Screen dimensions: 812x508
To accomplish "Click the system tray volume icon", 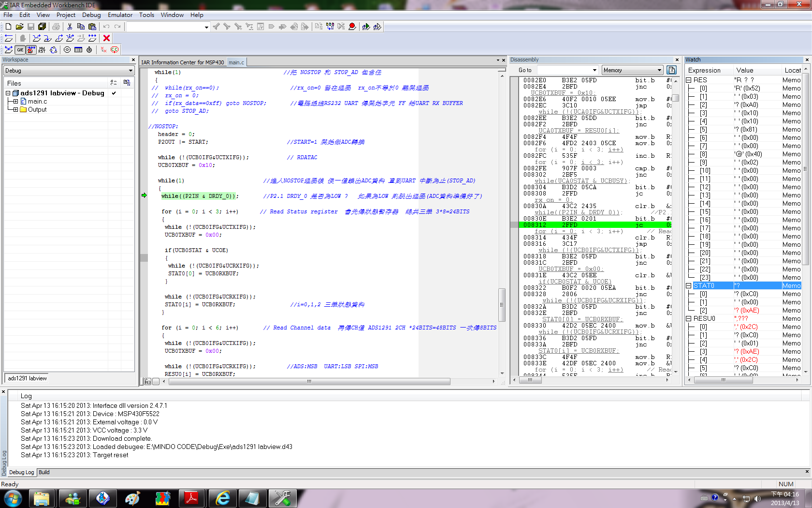I will pyautogui.click(x=757, y=498).
